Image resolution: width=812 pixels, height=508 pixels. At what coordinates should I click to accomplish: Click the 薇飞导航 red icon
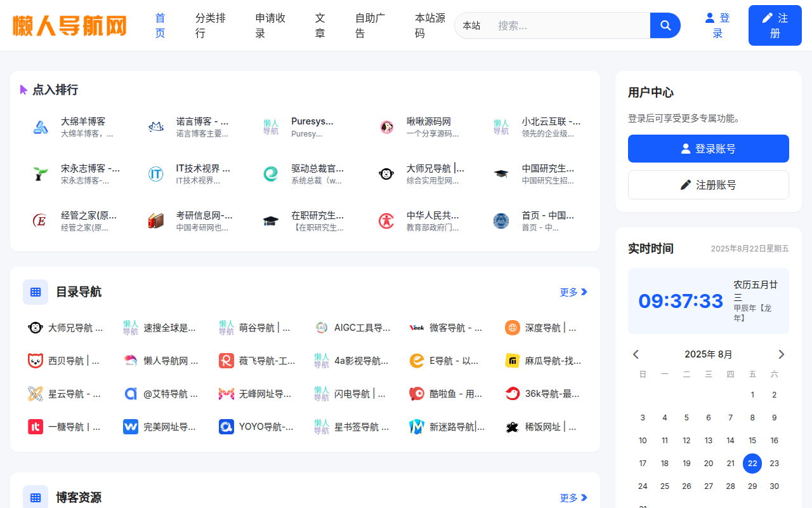[226, 361]
